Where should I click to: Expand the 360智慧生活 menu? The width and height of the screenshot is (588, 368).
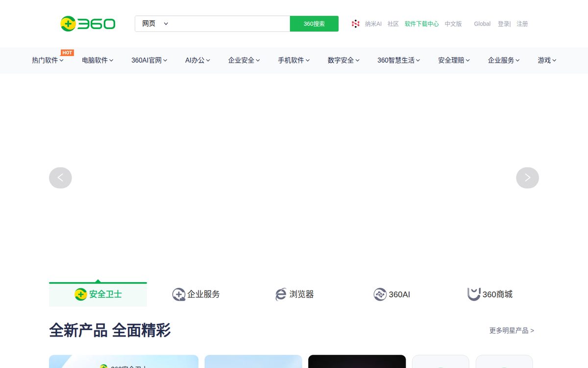[399, 60]
